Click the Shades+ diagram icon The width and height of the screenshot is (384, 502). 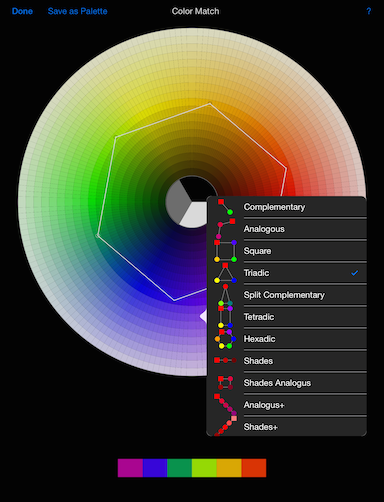tap(225, 426)
